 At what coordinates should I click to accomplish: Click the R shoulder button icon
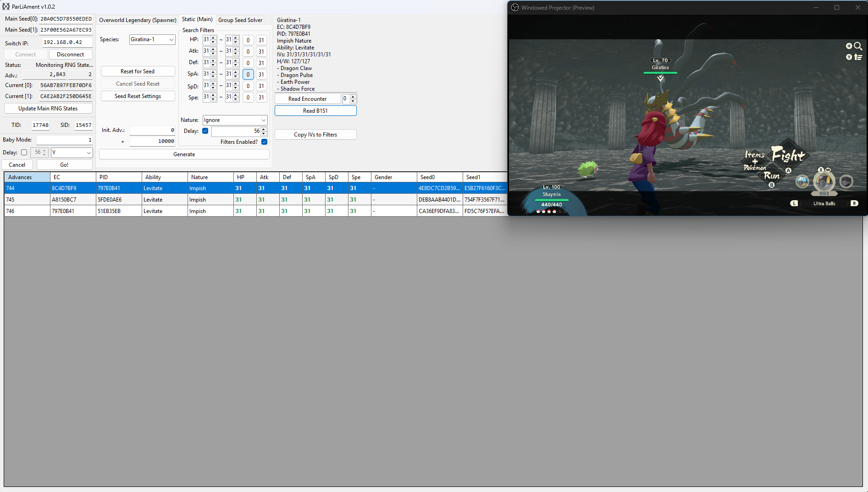pyautogui.click(x=854, y=203)
